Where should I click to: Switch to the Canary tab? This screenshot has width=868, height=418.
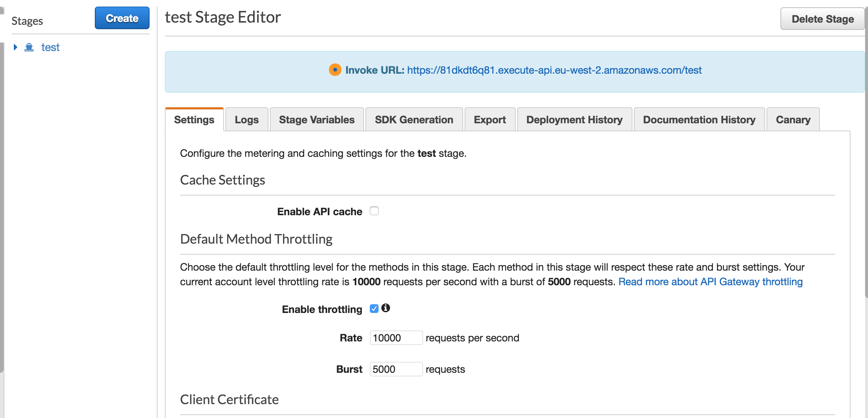coord(793,120)
